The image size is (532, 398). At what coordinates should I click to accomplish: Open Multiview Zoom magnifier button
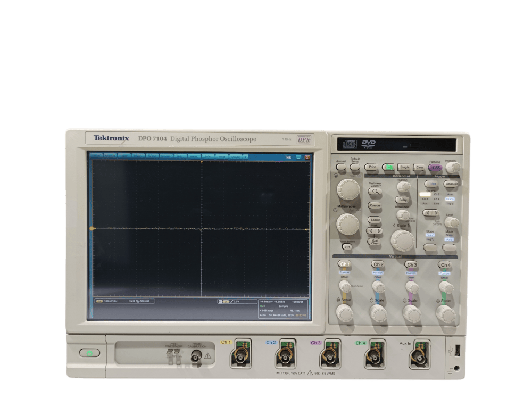click(x=375, y=192)
